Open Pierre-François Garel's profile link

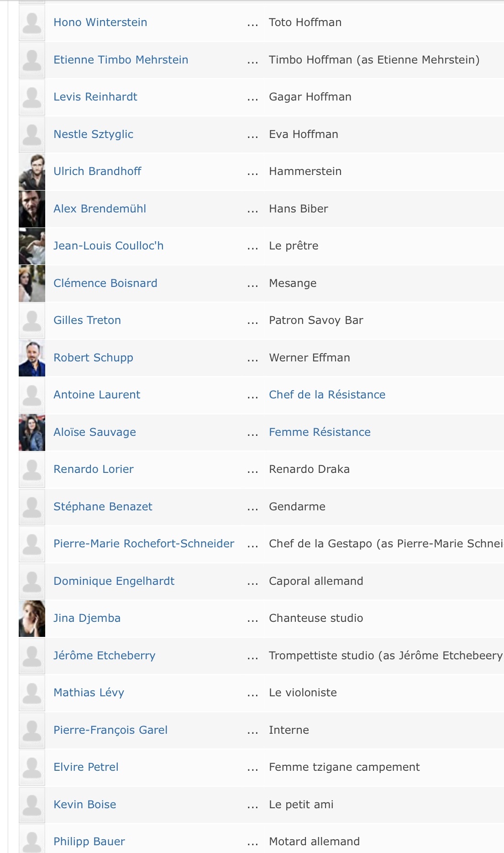coord(110,730)
